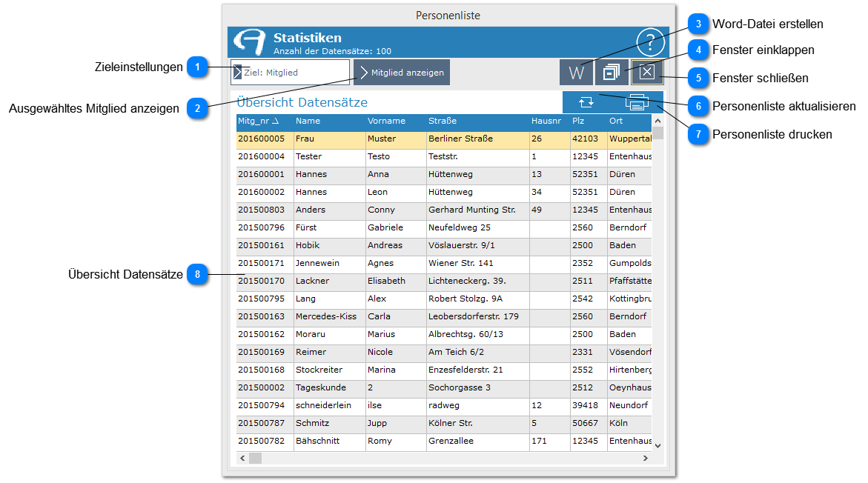Click postal code 50667
868x483 pixels.
pos(589,423)
